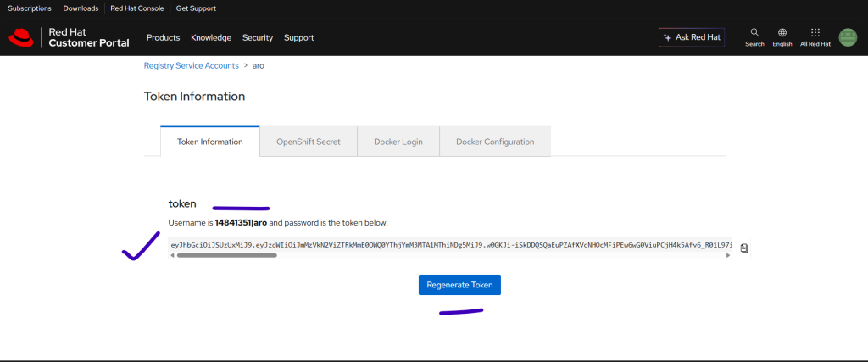
Task: Select the Token Information tab
Action: point(209,142)
